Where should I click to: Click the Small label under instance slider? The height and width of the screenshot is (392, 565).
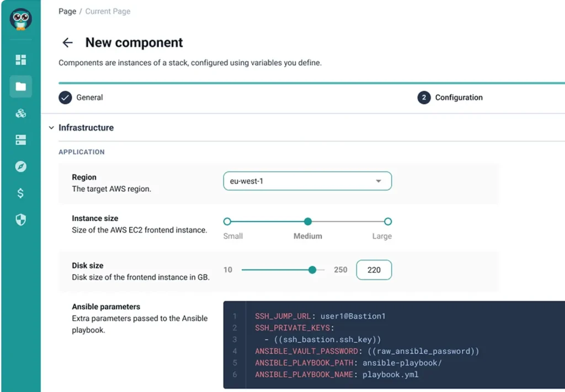pos(233,236)
